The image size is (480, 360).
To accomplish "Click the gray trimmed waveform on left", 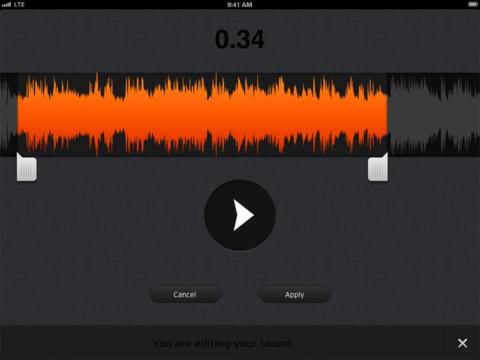I will tap(9, 115).
